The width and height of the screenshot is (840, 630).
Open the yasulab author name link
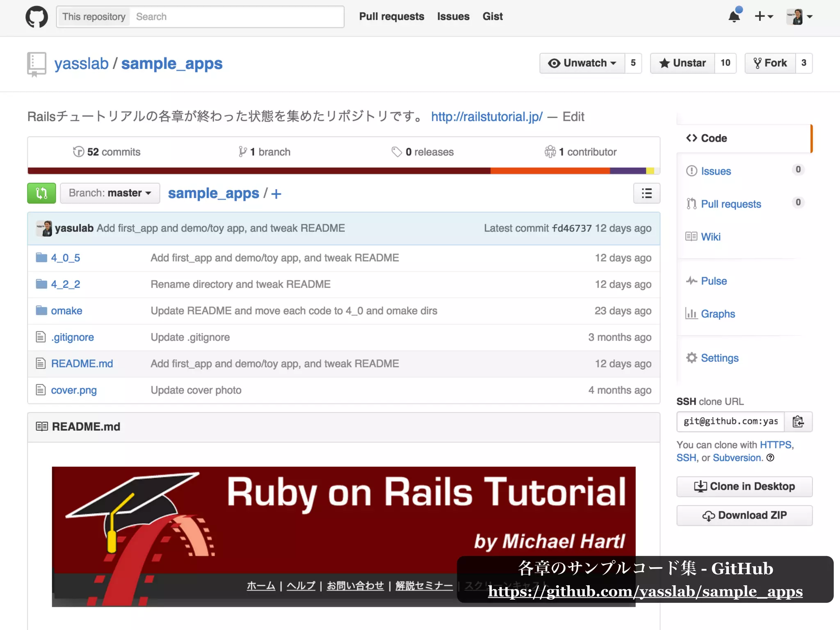tap(74, 228)
